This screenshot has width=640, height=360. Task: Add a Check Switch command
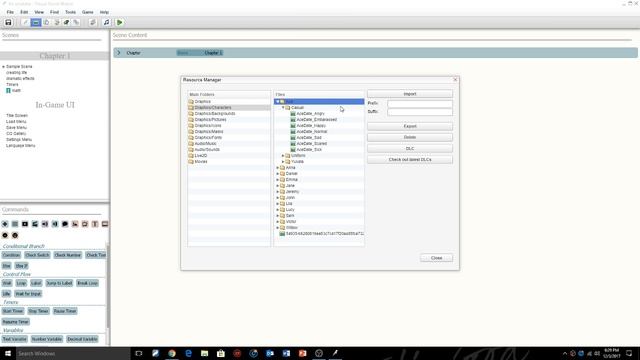pyautogui.click(x=37, y=255)
